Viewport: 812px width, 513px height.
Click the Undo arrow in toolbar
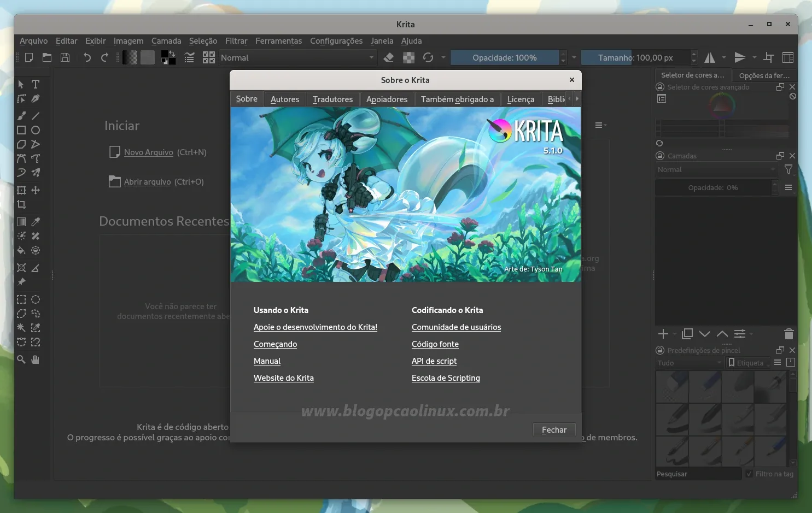coord(87,57)
